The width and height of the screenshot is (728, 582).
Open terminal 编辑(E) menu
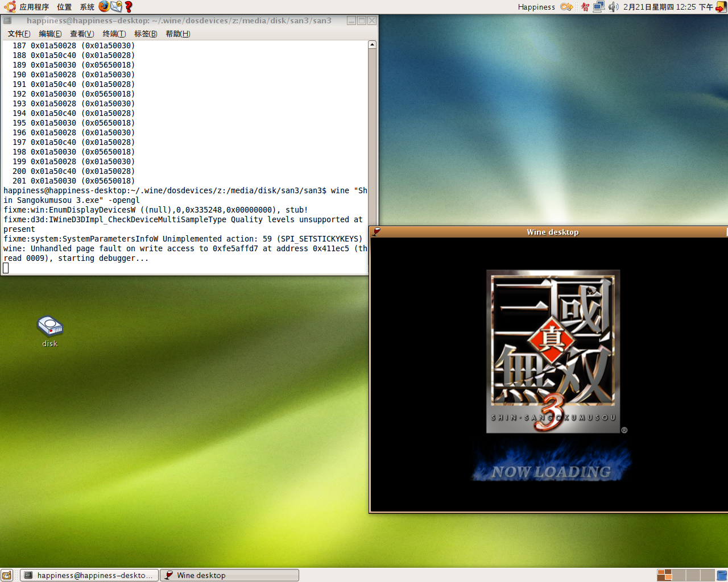pos(50,34)
